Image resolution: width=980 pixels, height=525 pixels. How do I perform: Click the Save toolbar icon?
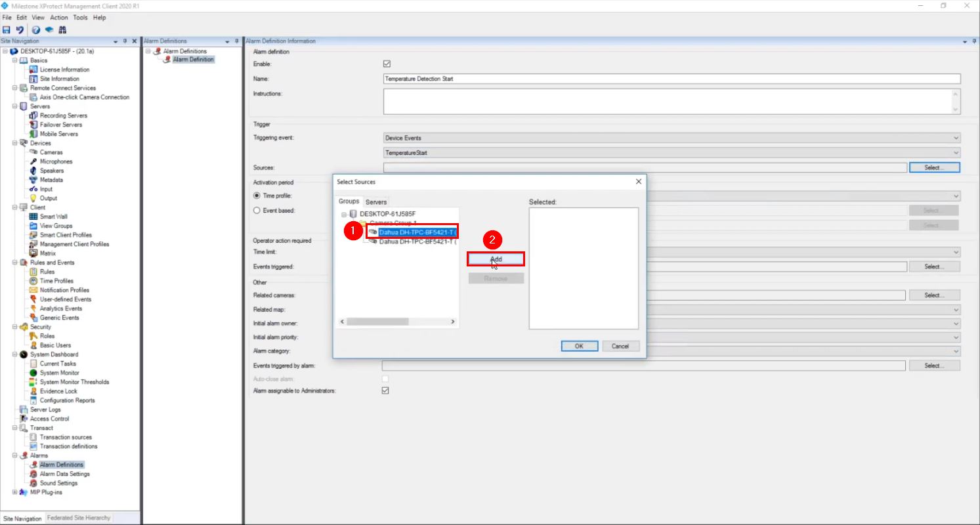[7, 30]
